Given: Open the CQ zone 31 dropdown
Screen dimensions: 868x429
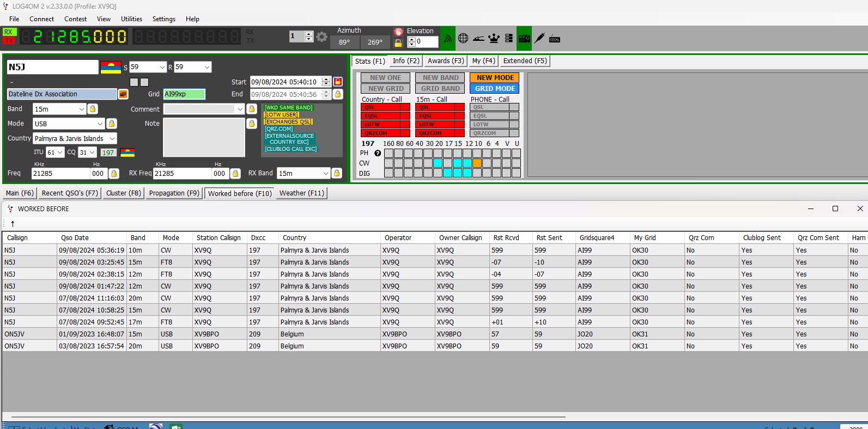Looking at the screenshot, I should click(92, 152).
